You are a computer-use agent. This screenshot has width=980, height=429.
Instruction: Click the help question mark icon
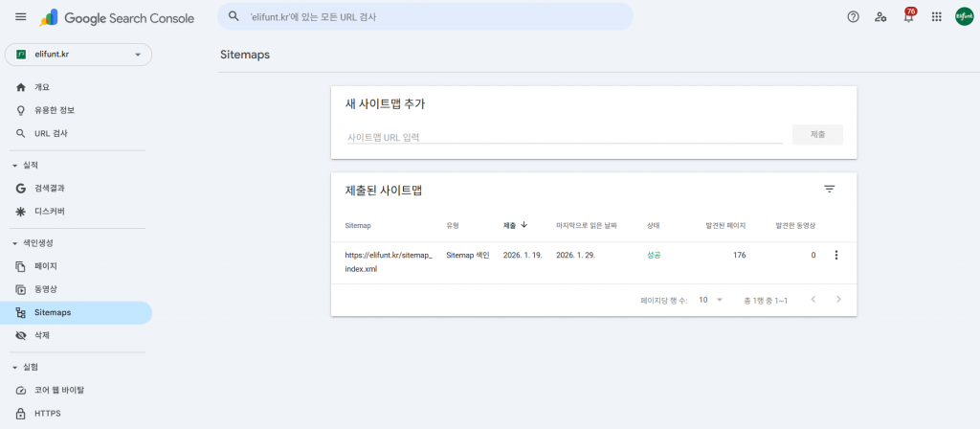(x=853, y=17)
